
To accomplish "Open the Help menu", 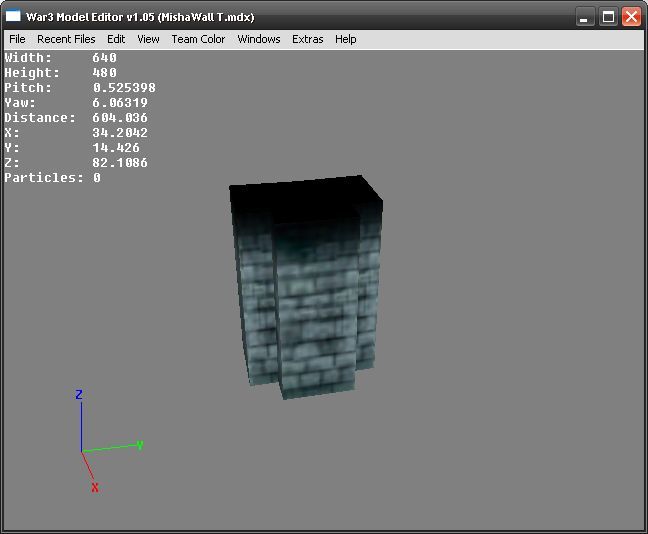I will click(x=345, y=39).
